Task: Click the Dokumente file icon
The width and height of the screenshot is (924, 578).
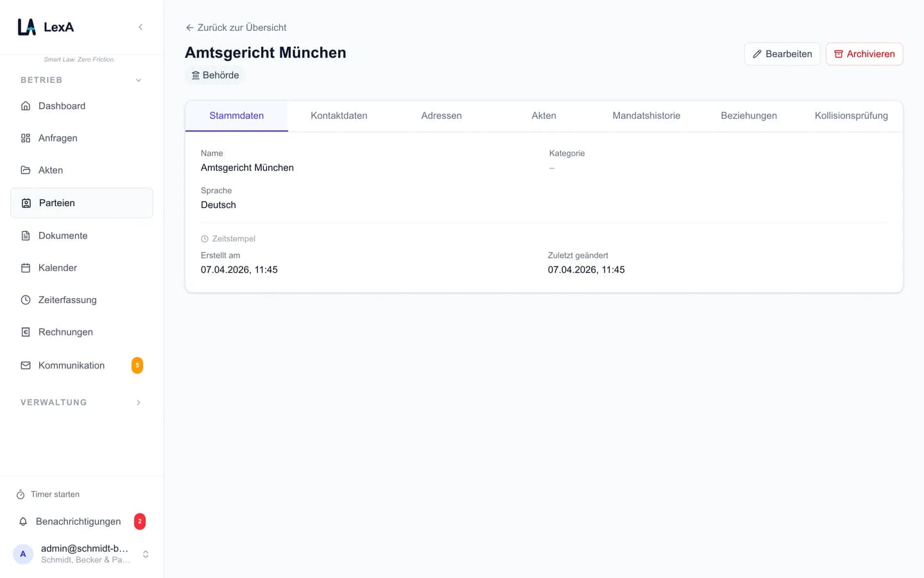Action: (26, 236)
